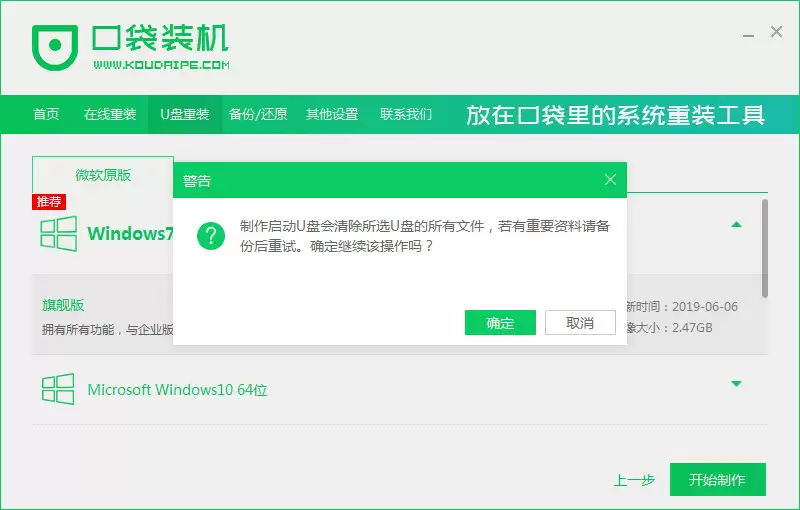Viewport: 800px width, 510px height.
Task: Open 联系我们 menu item
Action: point(406,114)
